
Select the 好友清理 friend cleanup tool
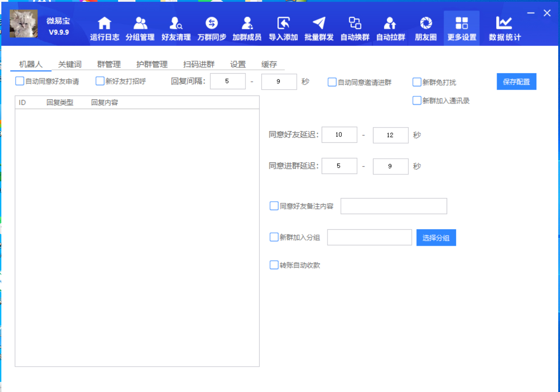176,28
